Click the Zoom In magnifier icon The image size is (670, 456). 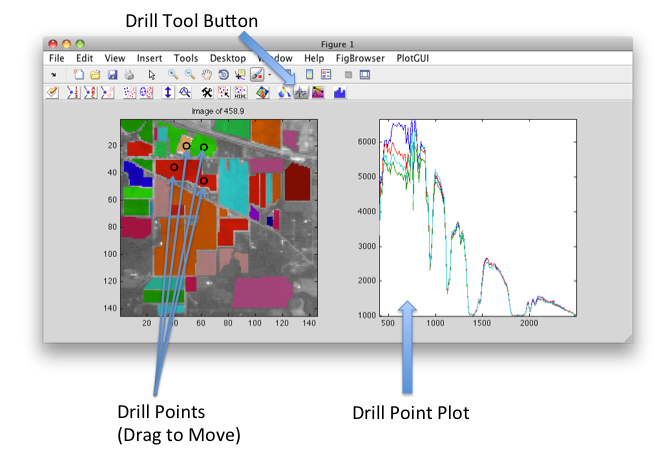tap(173, 75)
